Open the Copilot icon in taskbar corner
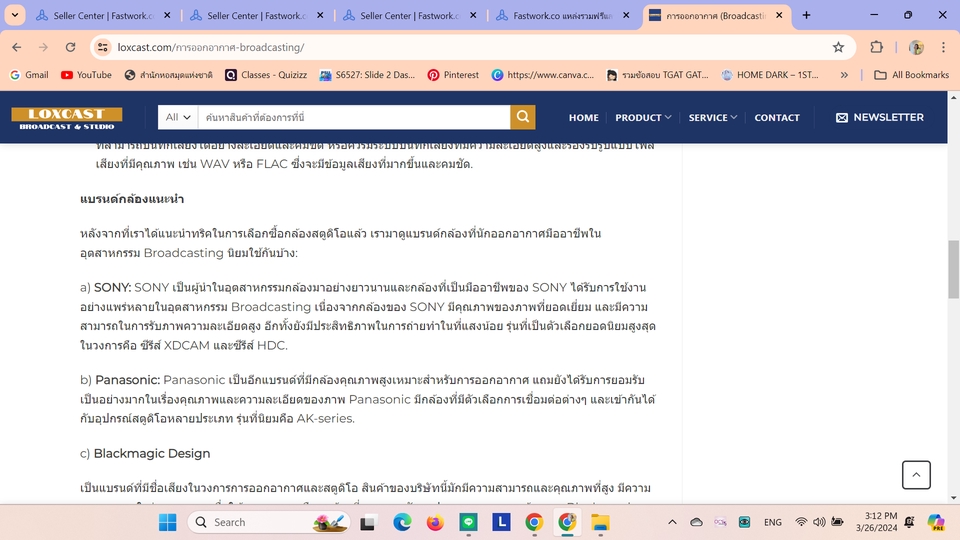The width and height of the screenshot is (960, 540). coord(936,522)
